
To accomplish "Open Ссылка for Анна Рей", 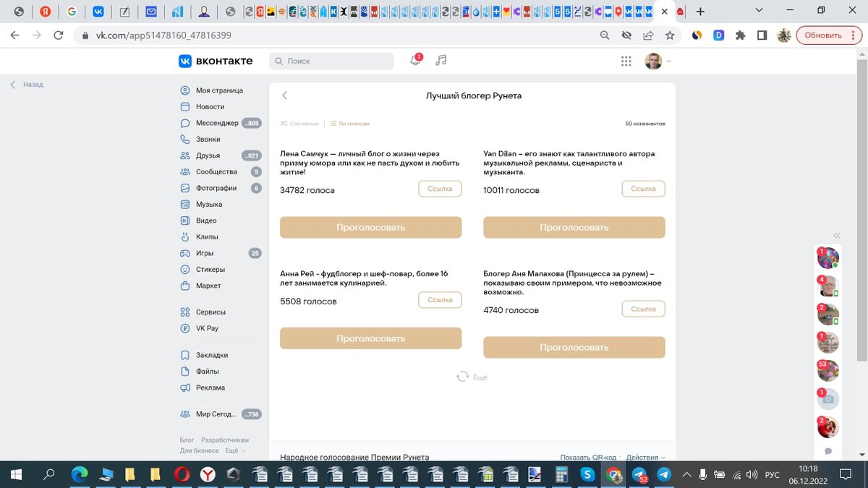I will (x=440, y=300).
